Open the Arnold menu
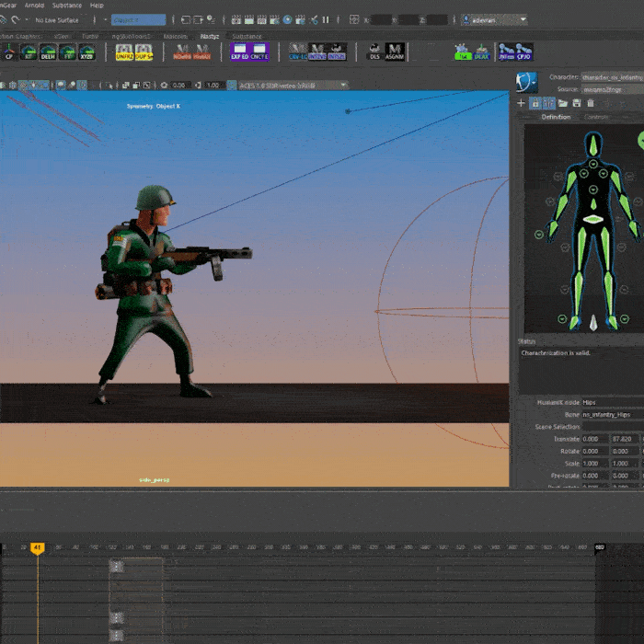The height and width of the screenshot is (644, 644). [x=35, y=6]
